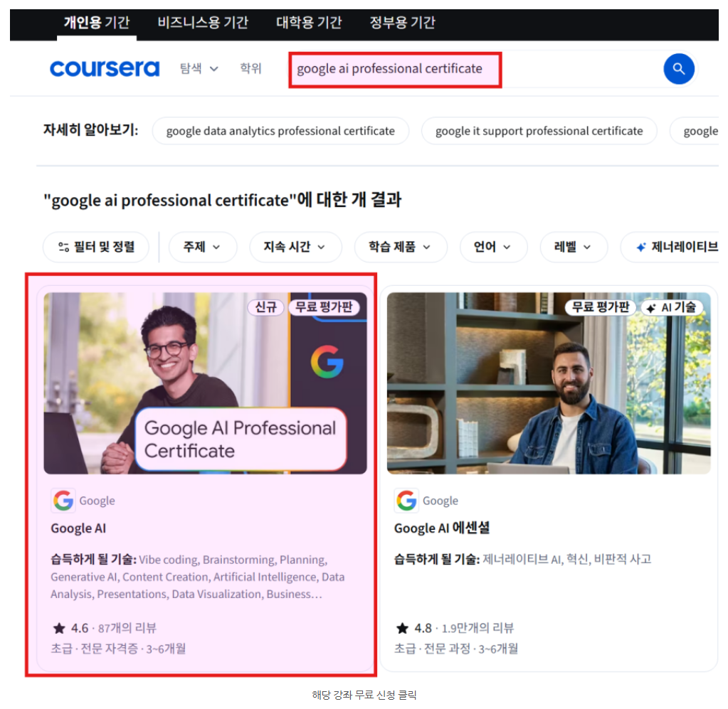Click the "자세히 알아보기:" label
Screen dimensions: 728x709
[90, 130]
